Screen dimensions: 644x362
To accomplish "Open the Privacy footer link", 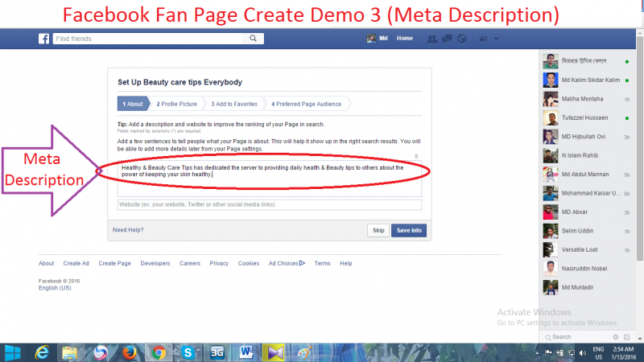I will (x=219, y=263).
